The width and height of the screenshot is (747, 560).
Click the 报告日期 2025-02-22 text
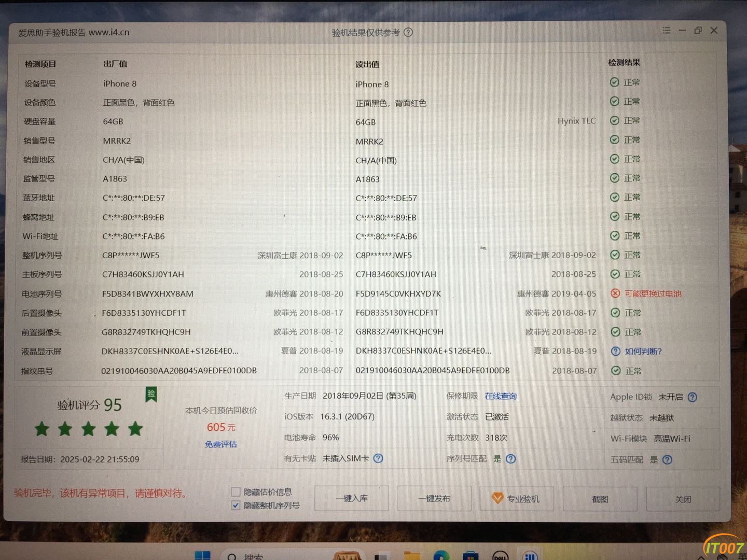[80, 459]
